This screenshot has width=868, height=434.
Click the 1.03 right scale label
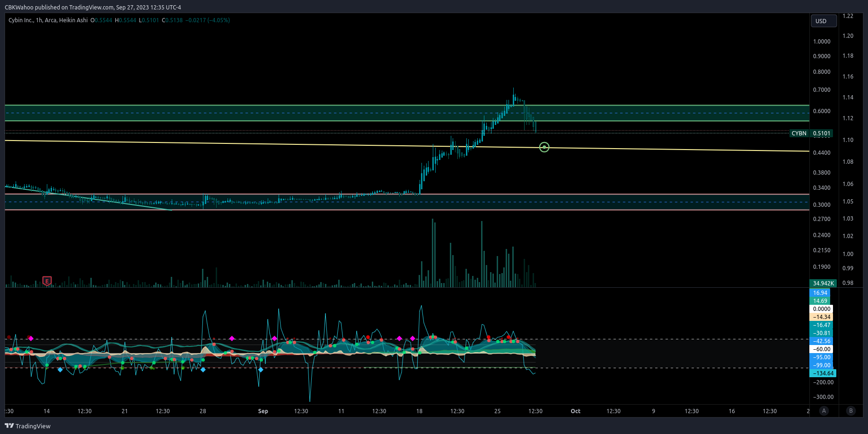tap(848, 219)
